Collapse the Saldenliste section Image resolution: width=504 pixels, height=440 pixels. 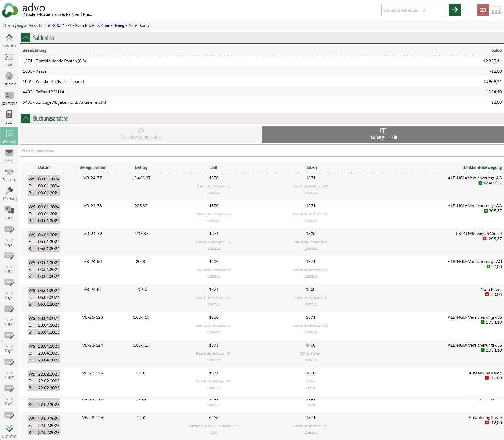point(26,38)
